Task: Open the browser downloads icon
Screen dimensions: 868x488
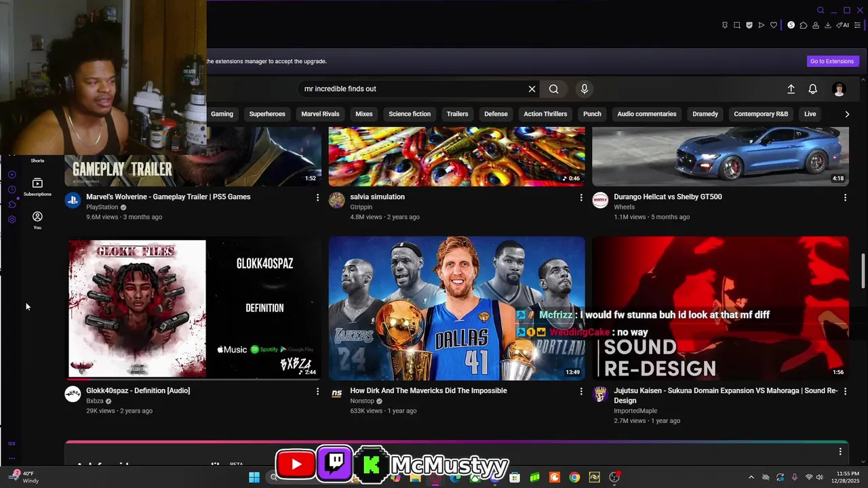Action: pos(828,25)
